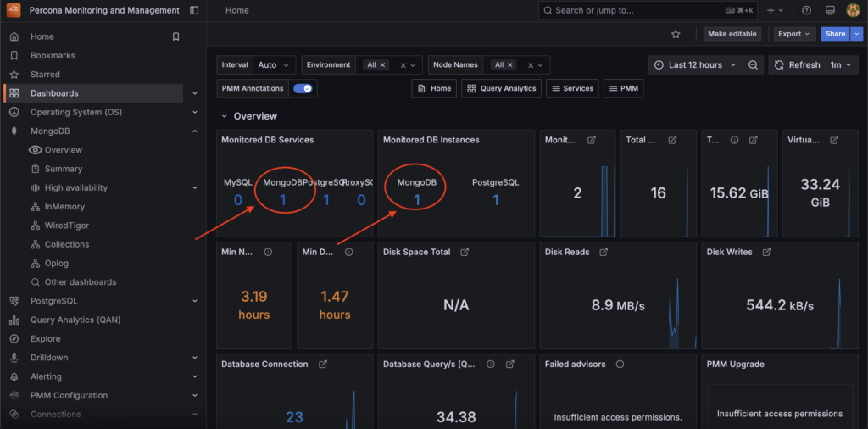This screenshot has height=429, width=868.
Task: Open the PMM dashboard link
Action: tap(623, 88)
